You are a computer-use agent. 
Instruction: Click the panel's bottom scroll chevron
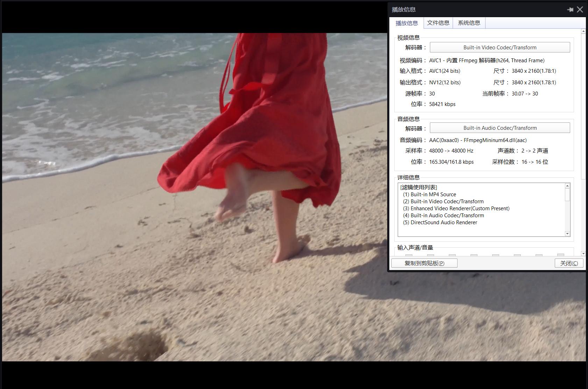[583, 254]
